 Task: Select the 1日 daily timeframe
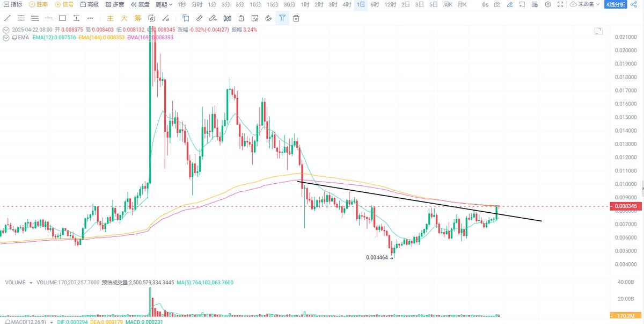[361, 4]
